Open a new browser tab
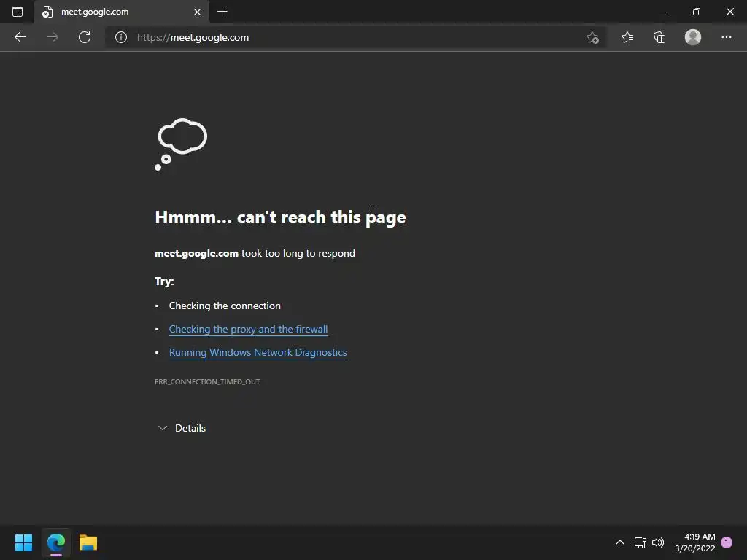 point(222,12)
